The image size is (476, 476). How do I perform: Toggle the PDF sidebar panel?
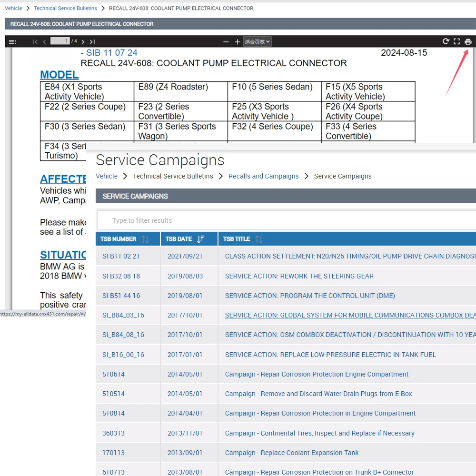pyautogui.click(x=12, y=42)
